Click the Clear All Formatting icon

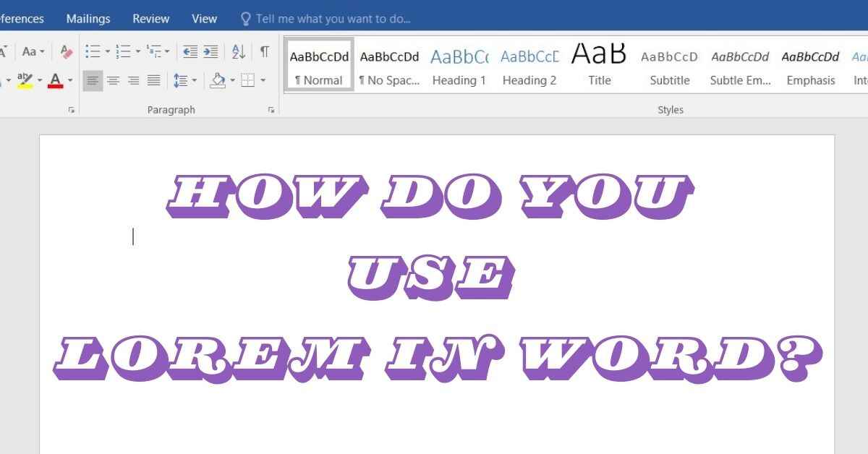pyautogui.click(x=67, y=52)
